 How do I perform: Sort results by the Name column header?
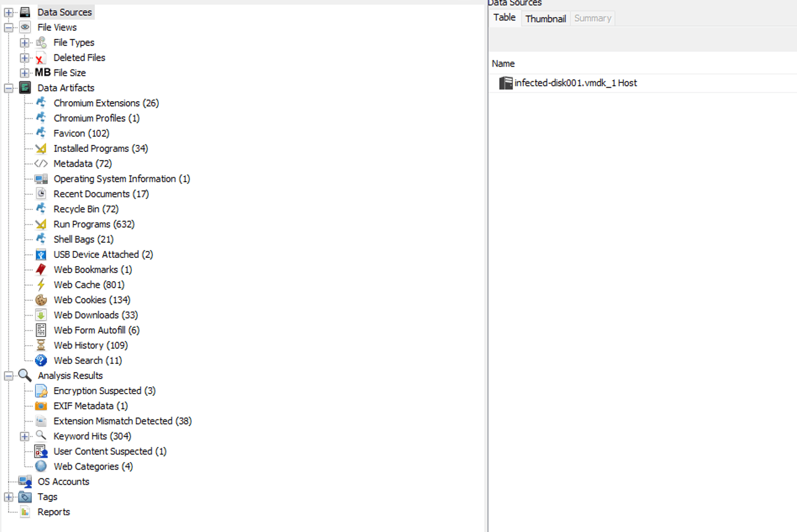tap(503, 63)
